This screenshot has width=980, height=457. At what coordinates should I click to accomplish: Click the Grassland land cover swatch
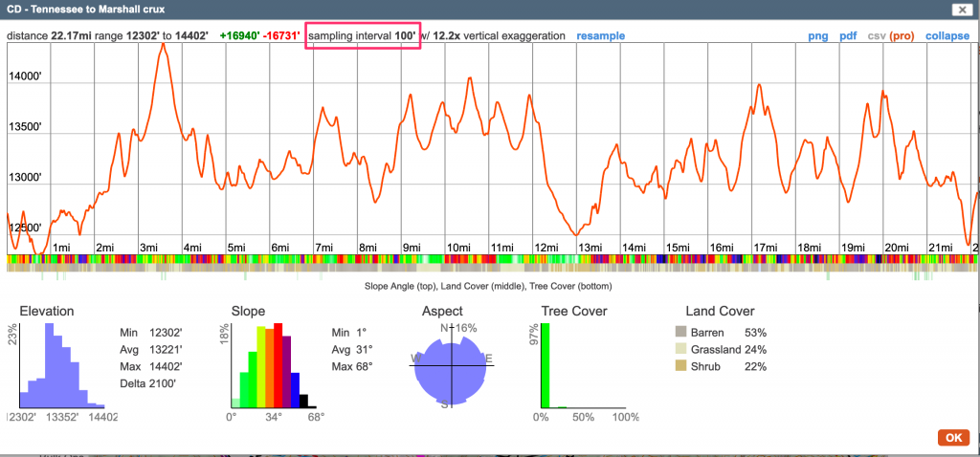[680, 349]
